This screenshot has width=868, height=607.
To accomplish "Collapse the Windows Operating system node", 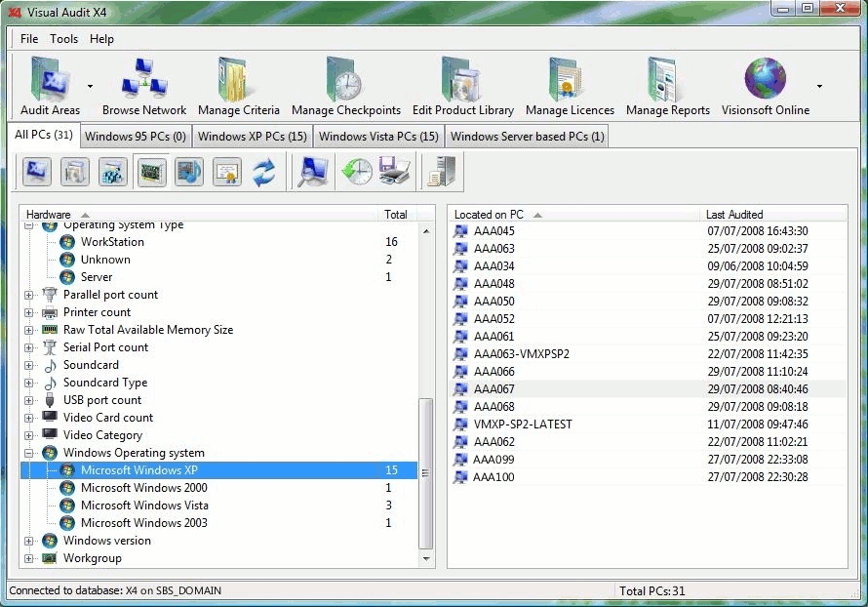I will pyautogui.click(x=29, y=453).
